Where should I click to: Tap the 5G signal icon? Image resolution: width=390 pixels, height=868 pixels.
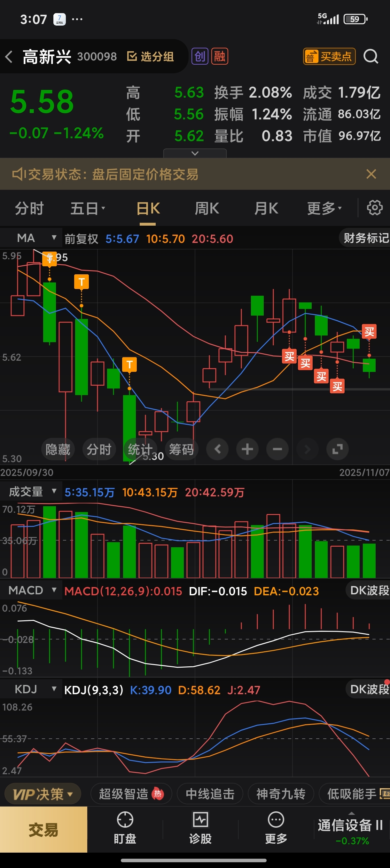point(327,19)
